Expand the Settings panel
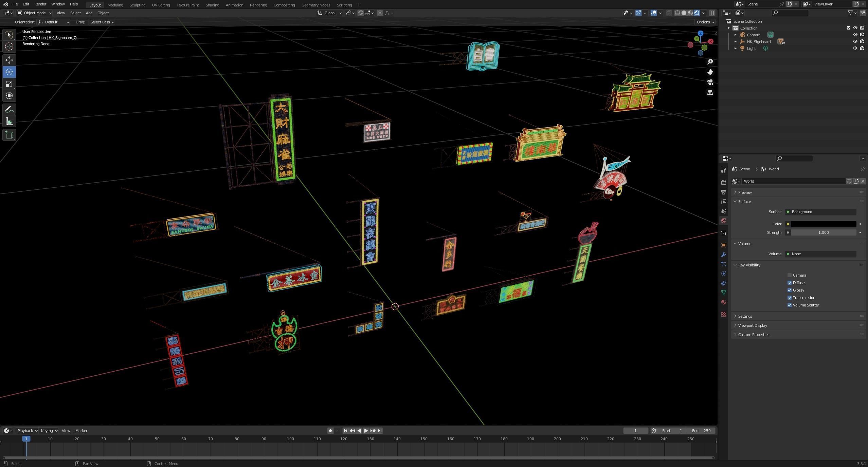The image size is (868, 467). [745, 316]
